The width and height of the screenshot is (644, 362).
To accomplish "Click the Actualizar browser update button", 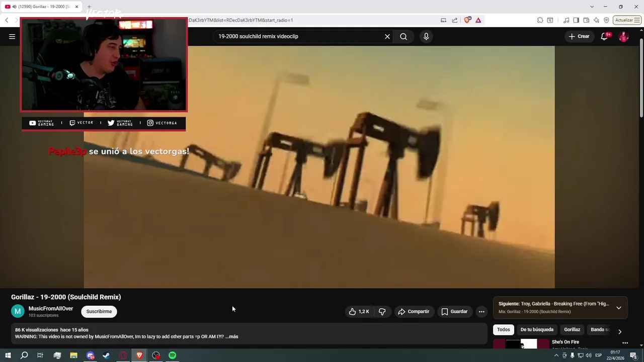I will [x=627, y=20].
